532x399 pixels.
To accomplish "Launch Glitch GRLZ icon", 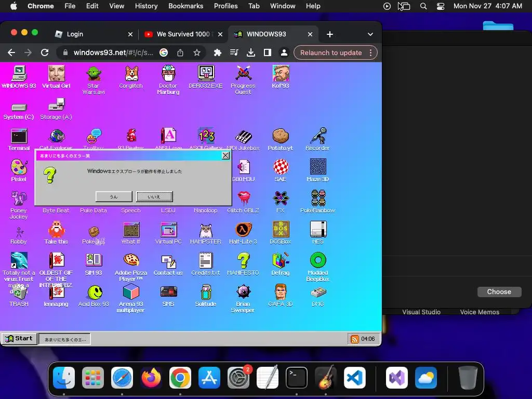I will tap(243, 202).
